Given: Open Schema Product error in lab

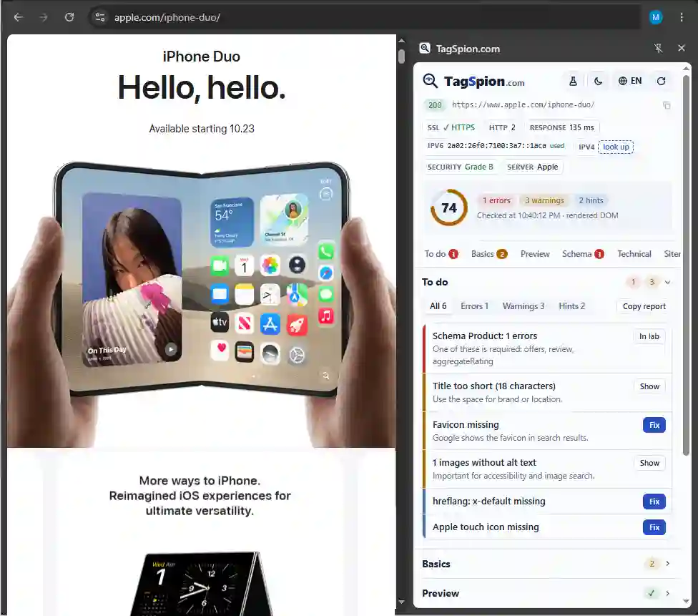Looking at the screenshot, I should point(649,337).
